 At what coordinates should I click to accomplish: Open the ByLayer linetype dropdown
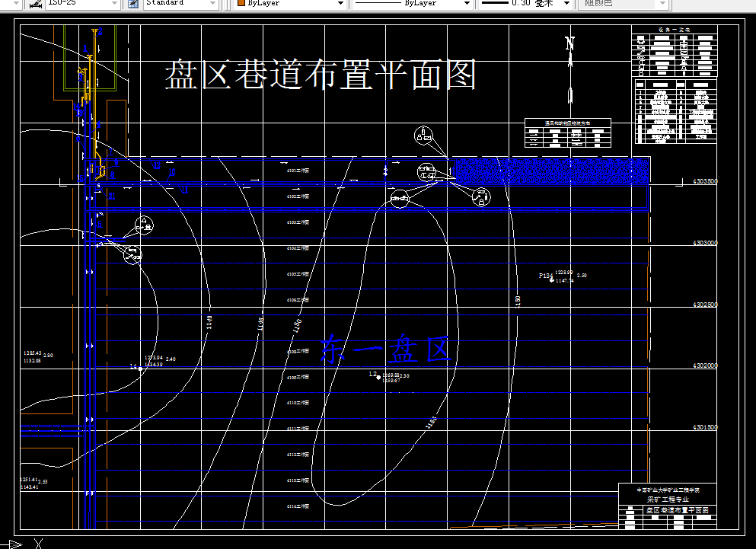467,3
